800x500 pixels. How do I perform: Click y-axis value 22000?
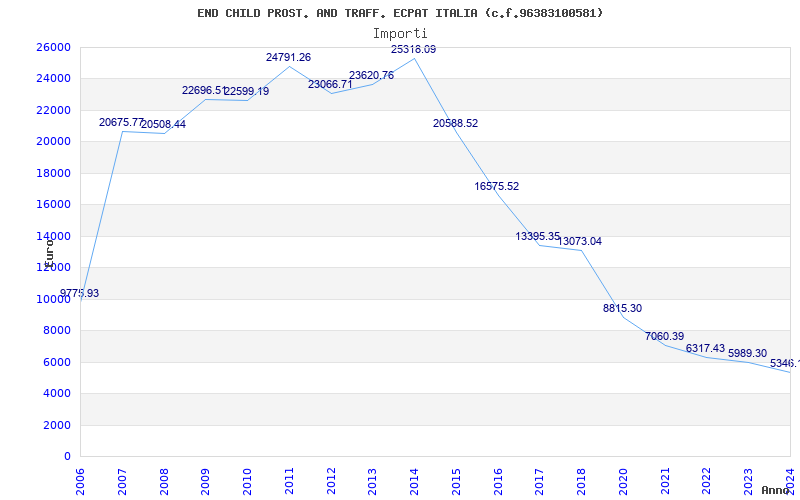point(53,110)
